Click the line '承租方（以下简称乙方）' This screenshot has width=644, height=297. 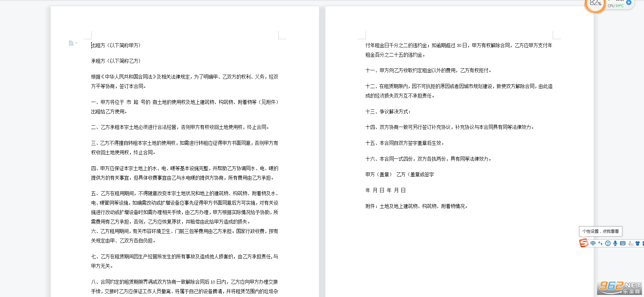pos(116,61)
